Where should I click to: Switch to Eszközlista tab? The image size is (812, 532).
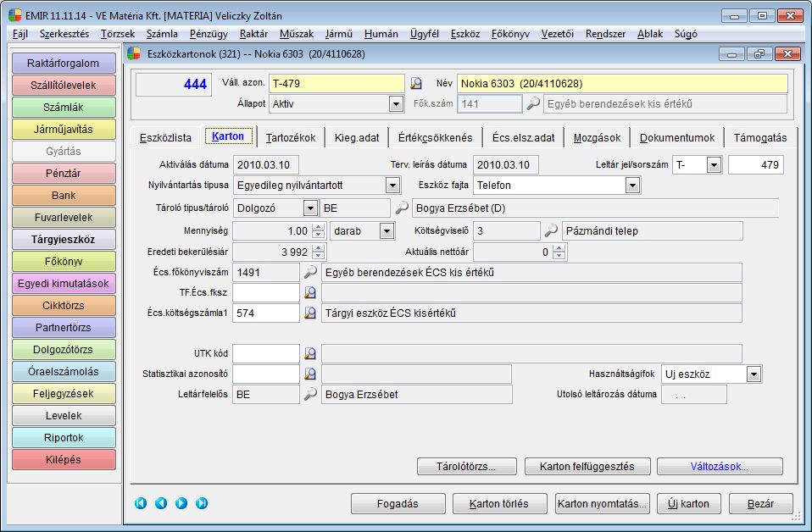(166, 137)
